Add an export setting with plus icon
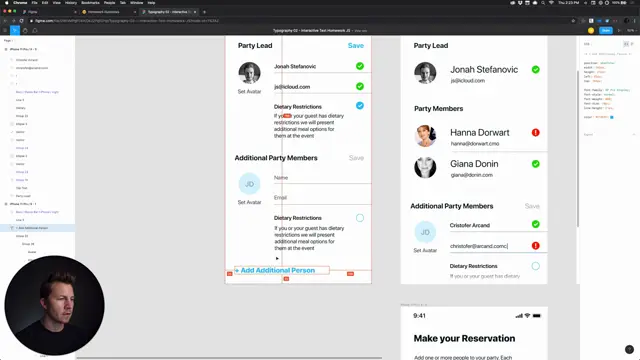 click(x=634, y=134)
